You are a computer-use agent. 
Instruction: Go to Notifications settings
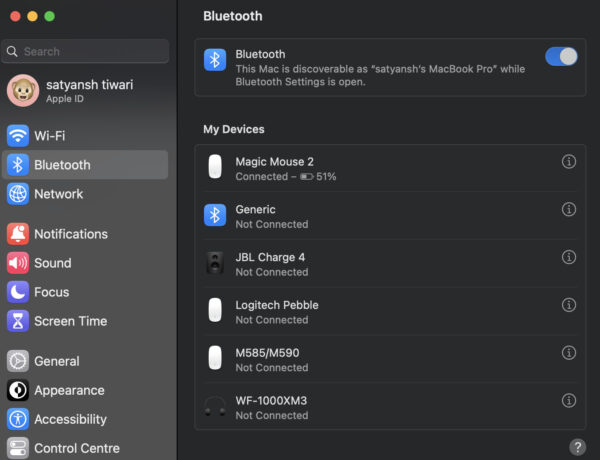tap(85, 234)
